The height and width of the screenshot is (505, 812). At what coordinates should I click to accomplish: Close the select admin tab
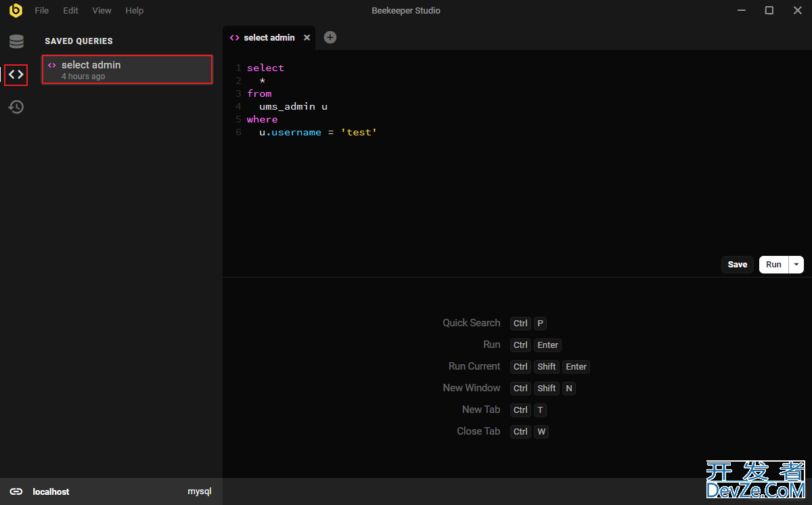tap(307, 38)
